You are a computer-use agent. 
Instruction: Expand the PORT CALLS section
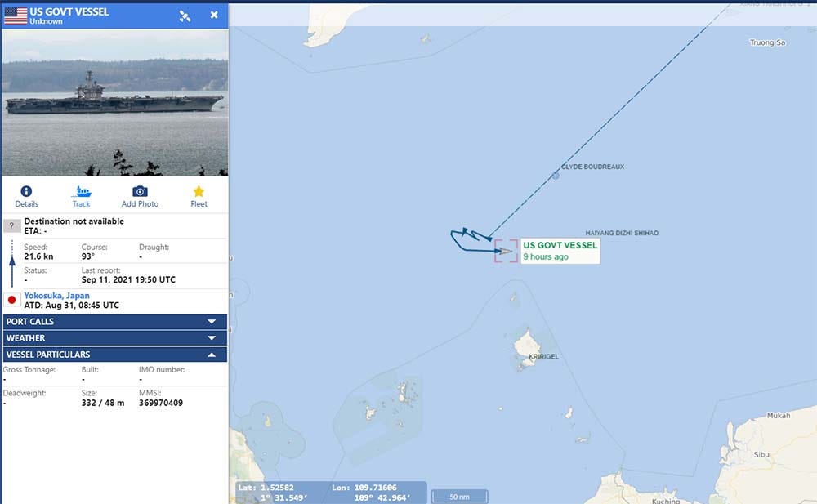114,322
